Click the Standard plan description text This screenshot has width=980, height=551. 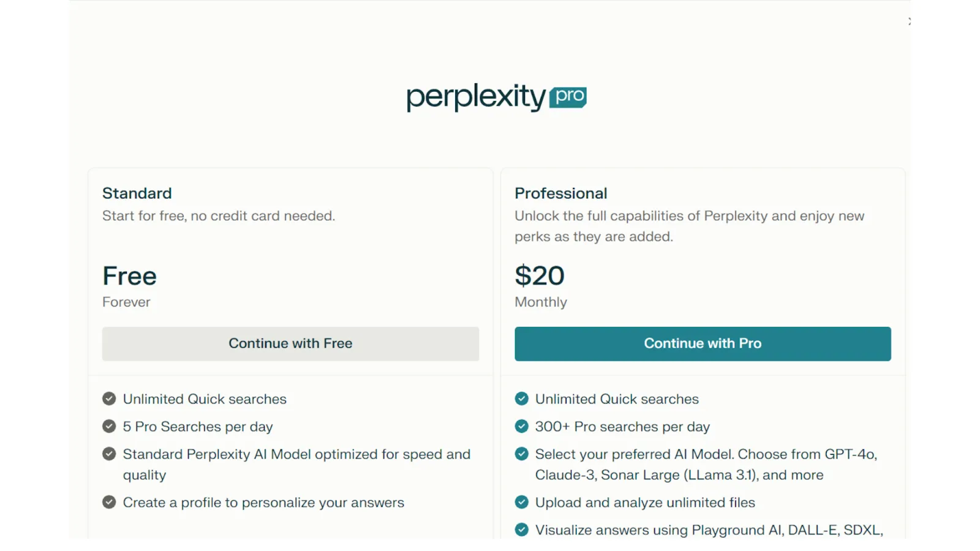pos(219,216)
